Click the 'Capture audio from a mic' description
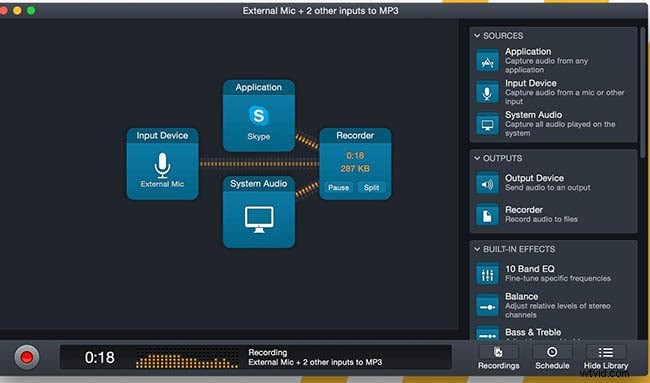Image resolution: width=650 pixels, height=383 pixels. 565,97
